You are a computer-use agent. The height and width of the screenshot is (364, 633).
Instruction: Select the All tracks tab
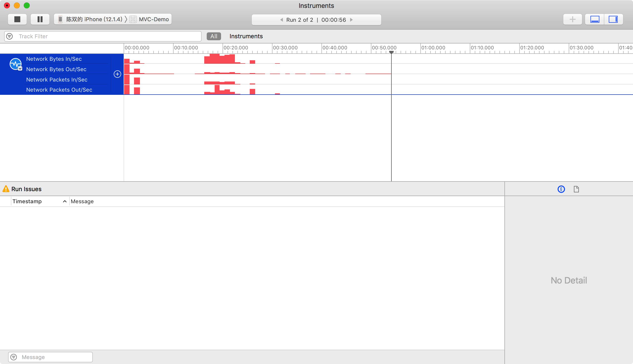(214, 36)
